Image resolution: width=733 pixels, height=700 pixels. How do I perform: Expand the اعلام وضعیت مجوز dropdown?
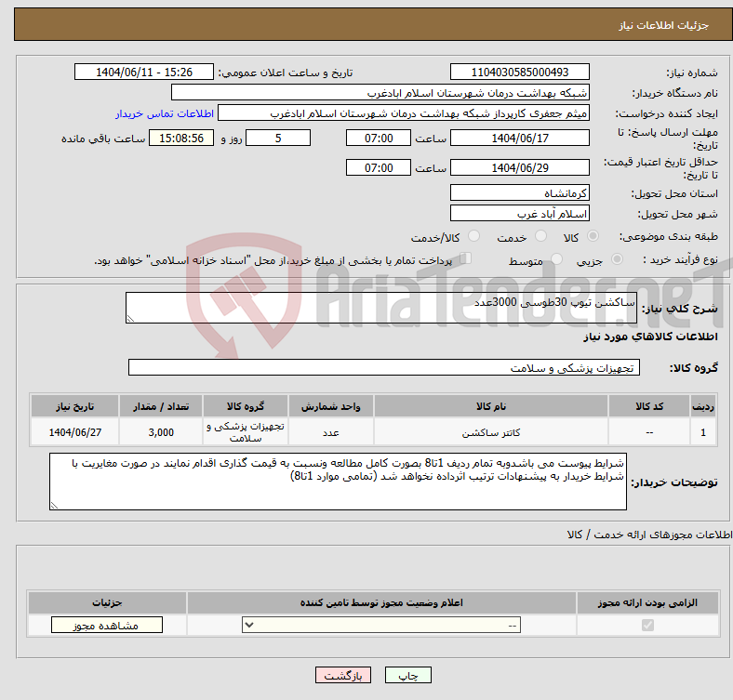tap(381, 626)
